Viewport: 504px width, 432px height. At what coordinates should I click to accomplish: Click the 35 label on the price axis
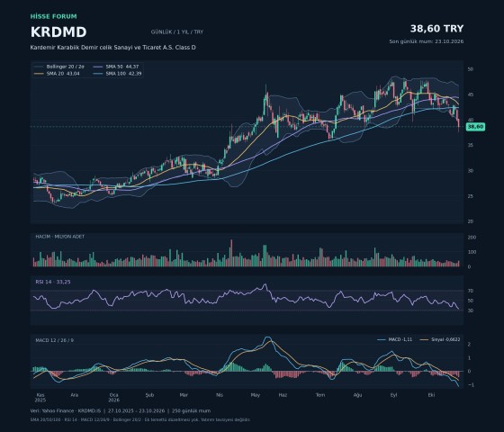point(470,145)
